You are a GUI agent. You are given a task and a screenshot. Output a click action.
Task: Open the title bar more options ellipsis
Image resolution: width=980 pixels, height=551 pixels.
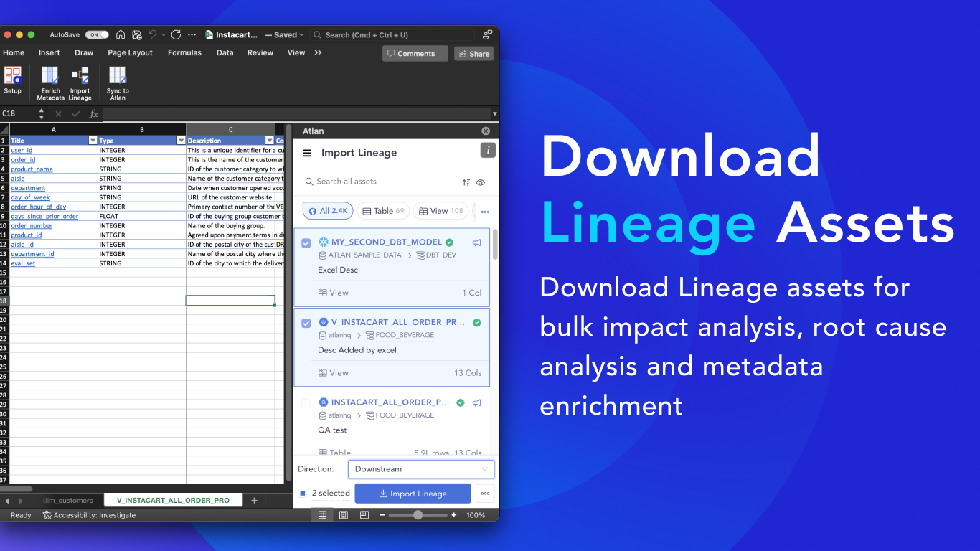pyautogui.click(x=192, y=34)
